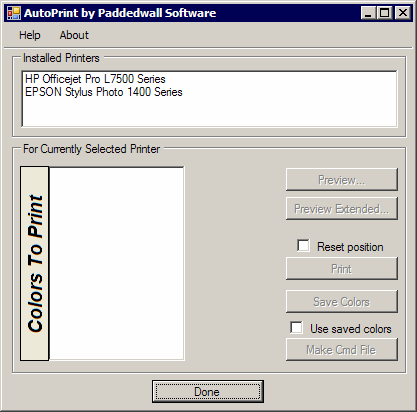Maximize the AutoPrint window
This screenshot has width=417, height=412.
(x=385, y=13)
